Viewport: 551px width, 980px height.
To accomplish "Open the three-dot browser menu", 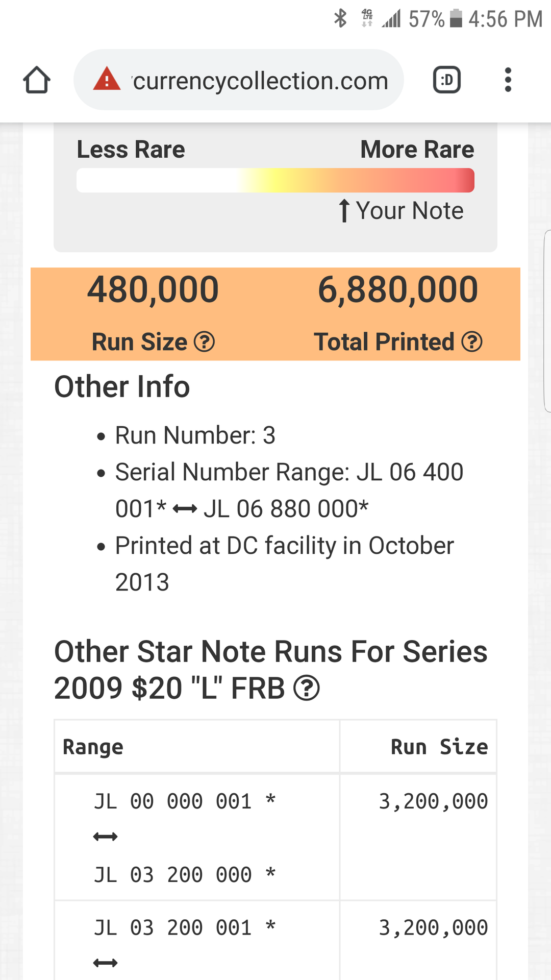I will (508, 80).
